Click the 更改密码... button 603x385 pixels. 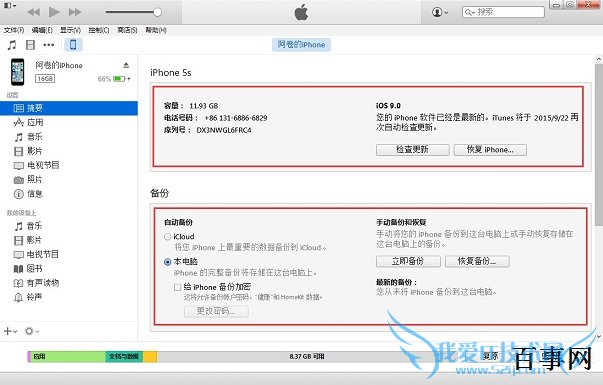click(216, 311)
